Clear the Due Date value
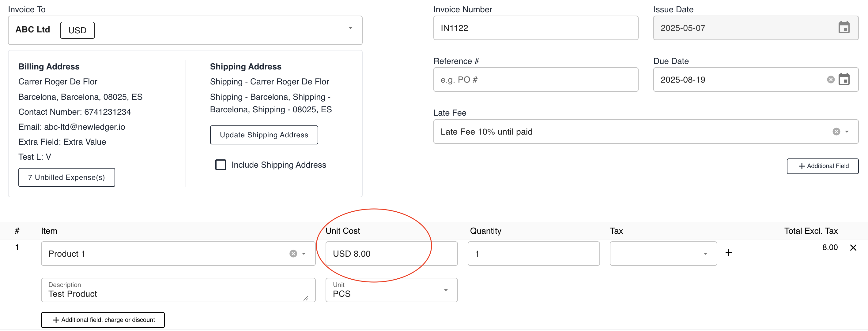This screenshot has height=331, width=868. coord(831,80)
